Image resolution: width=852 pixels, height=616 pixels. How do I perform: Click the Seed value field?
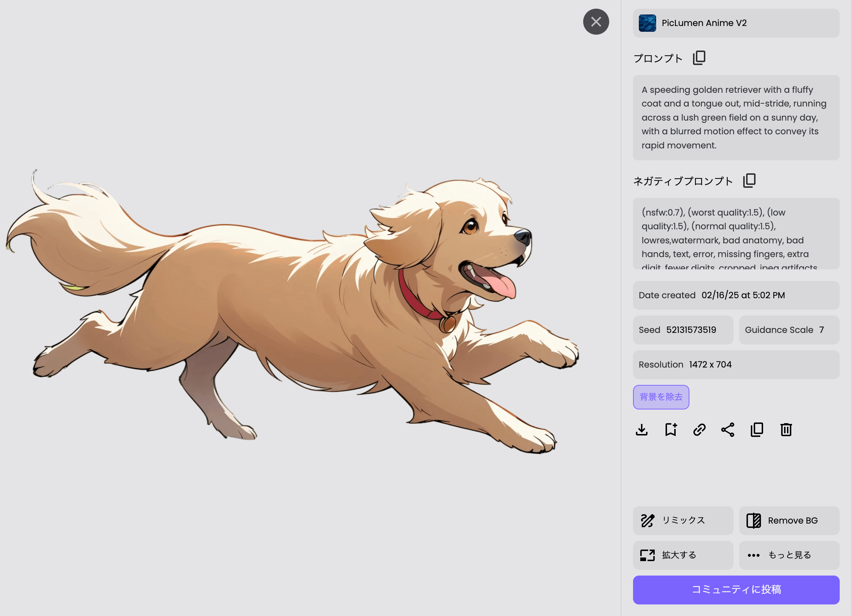click(x=683, y=330)
